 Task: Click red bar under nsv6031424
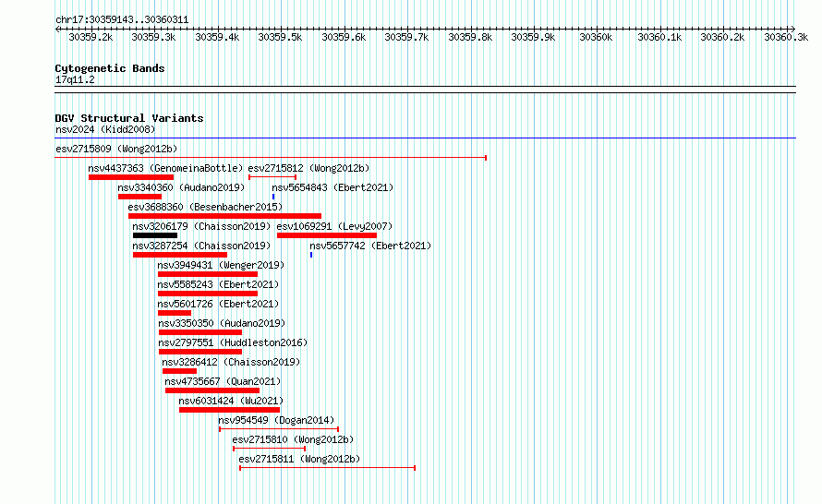[230, 410]
